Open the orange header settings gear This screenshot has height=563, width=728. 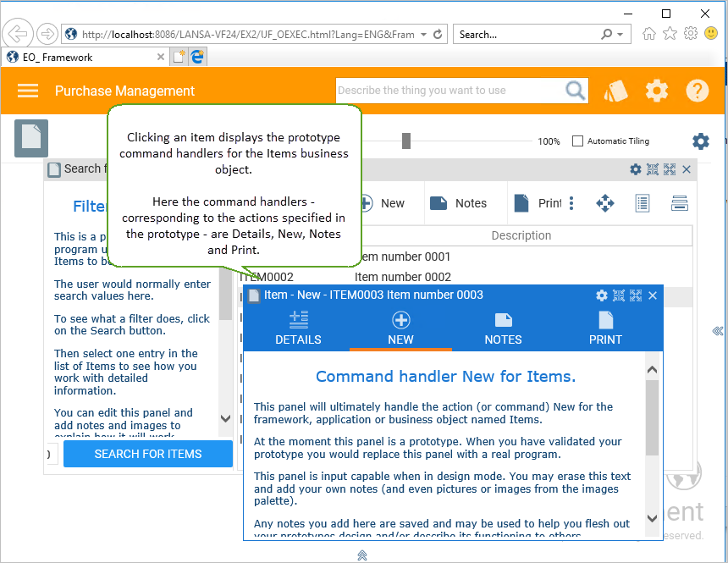[657, 91]
